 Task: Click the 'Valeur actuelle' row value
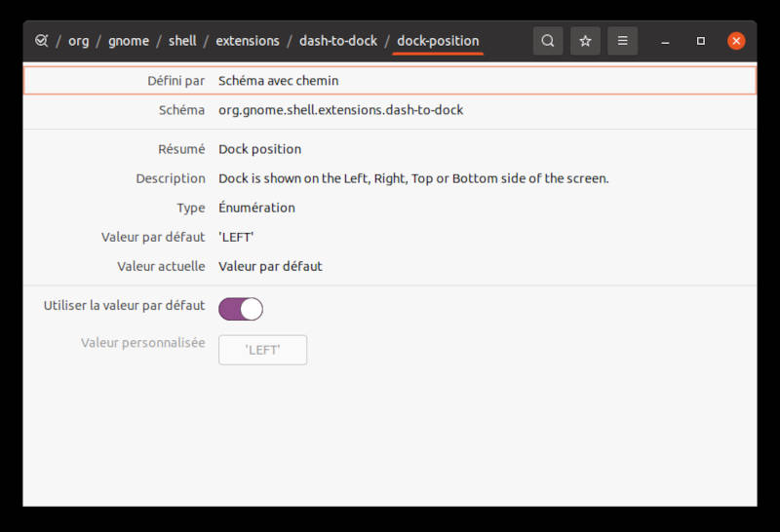point(270,266)
